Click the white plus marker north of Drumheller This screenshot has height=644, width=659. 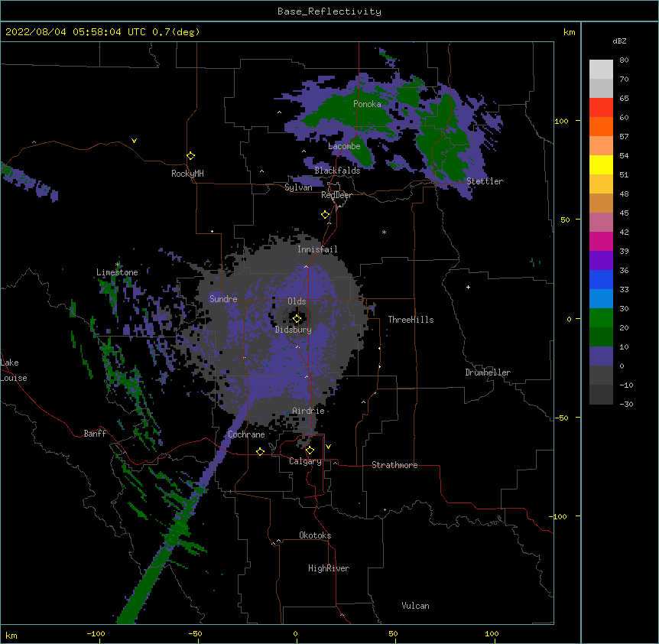pyautogui.click(x=468, y=287)
